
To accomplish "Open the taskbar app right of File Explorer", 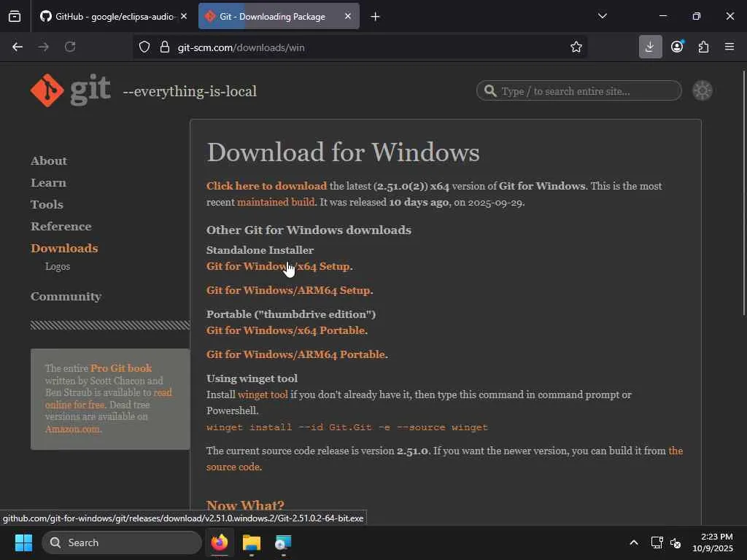I will coord(283,542).
